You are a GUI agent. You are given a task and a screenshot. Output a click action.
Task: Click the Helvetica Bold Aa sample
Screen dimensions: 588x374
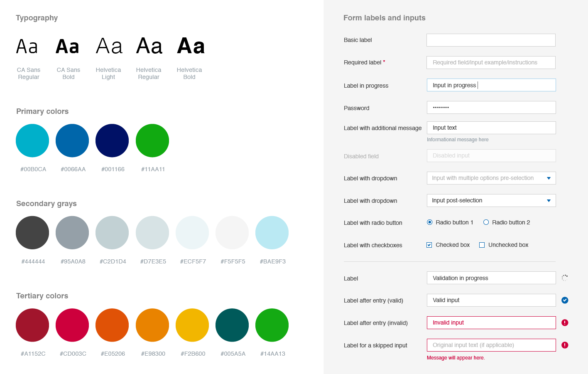pyautogui.click(x=191, y=46)
